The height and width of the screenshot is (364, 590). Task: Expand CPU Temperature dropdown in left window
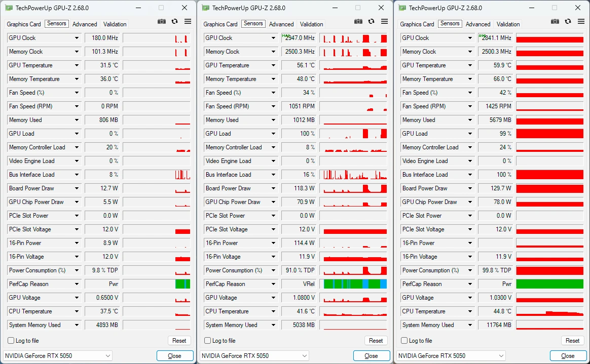pyautogui.click(x=77, y=311)
